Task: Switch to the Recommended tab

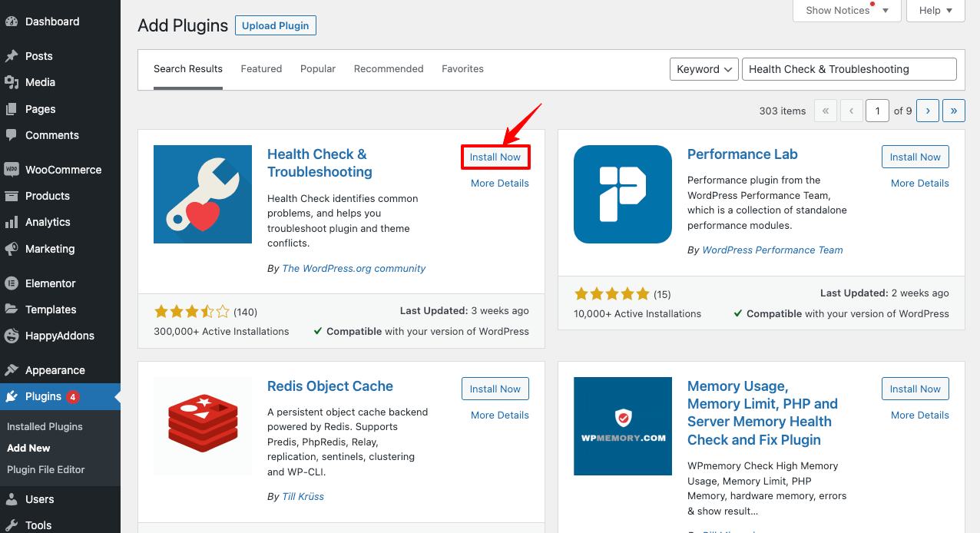Action: pos(389,69)
